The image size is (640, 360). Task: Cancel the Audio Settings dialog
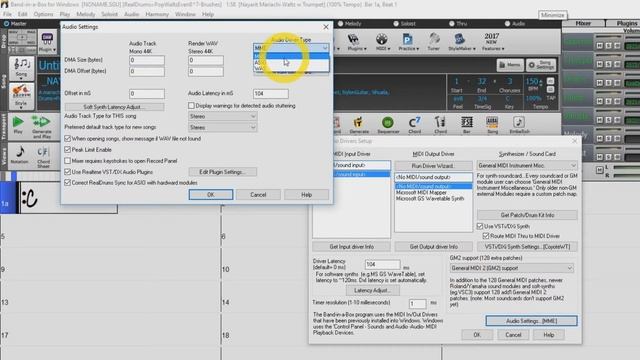pos(258,195)
